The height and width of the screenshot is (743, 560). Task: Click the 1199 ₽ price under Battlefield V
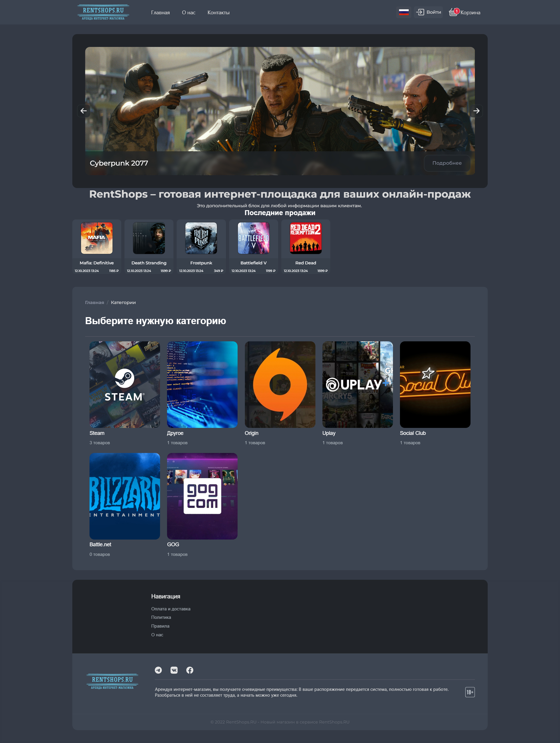(x=271, y=271)
